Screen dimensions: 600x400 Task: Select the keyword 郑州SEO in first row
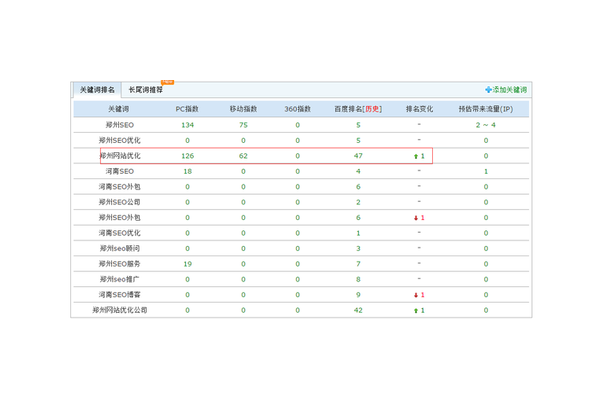[x=120, y=125]
